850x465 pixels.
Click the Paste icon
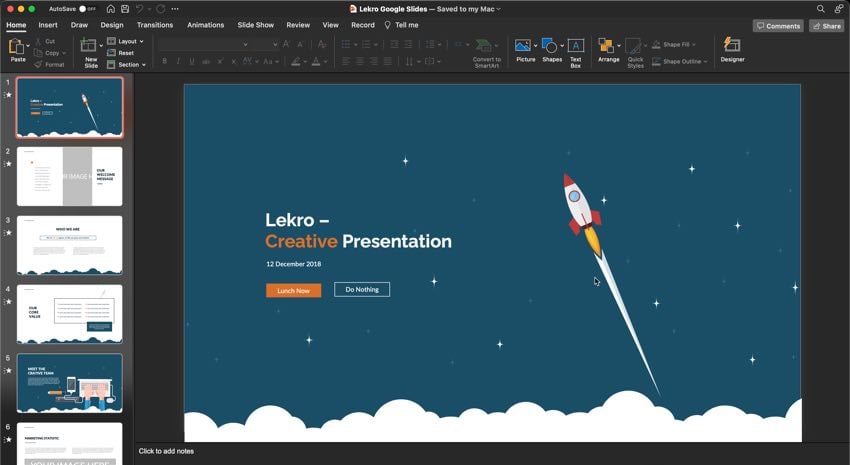point(17,47)
